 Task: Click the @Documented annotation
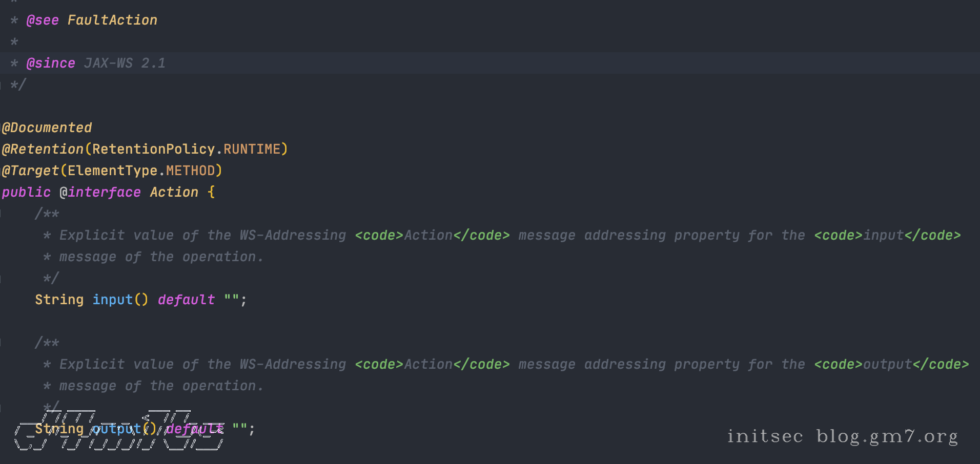47,128
